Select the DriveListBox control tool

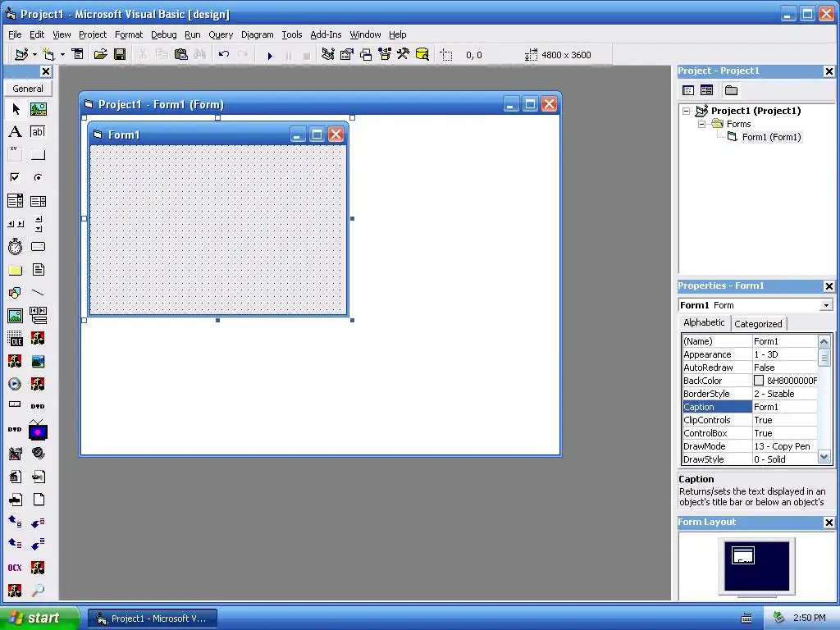click(x=38, y=247)
